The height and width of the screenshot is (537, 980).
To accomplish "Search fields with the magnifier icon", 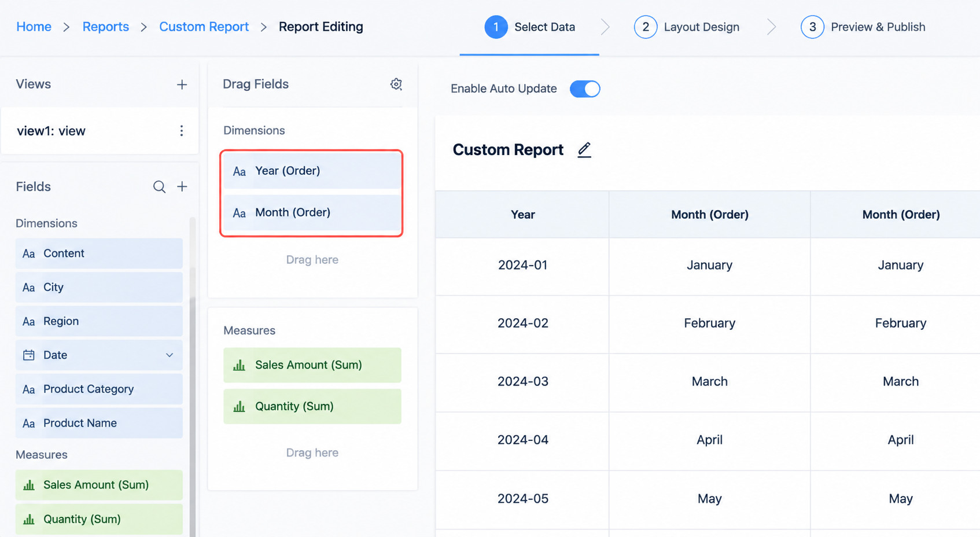I will tap(159, 186).
